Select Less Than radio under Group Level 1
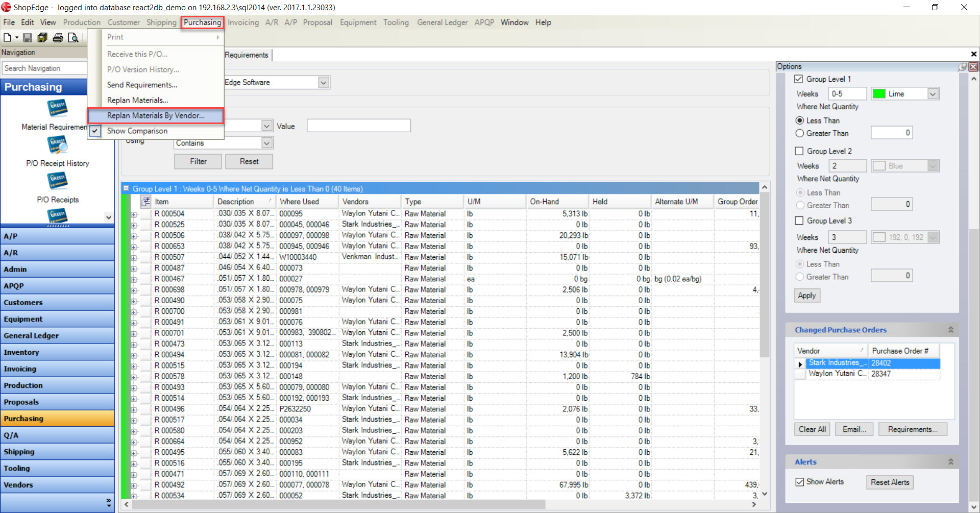The width and height of the screenshot is (980, 513). [800, 120]
